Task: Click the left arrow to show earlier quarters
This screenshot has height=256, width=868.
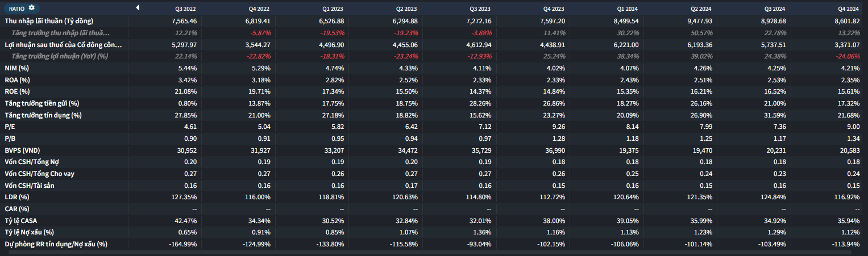Action: pos(137,8)
